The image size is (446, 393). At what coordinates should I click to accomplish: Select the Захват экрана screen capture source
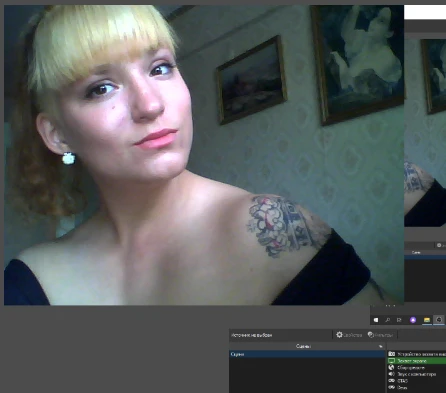pyautogui.click(x=417, y=361)
